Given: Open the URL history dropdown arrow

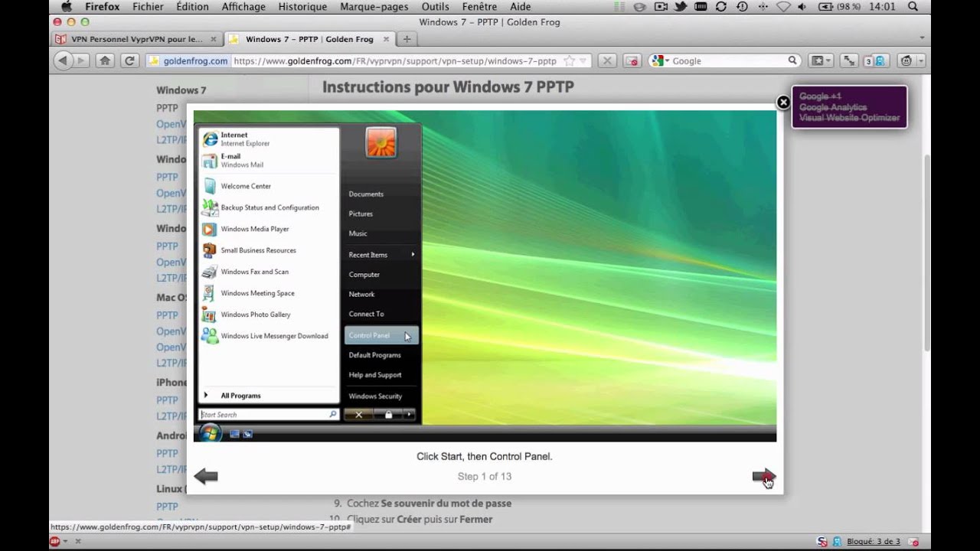Looking at the screenshot, I should coord(583,60).
